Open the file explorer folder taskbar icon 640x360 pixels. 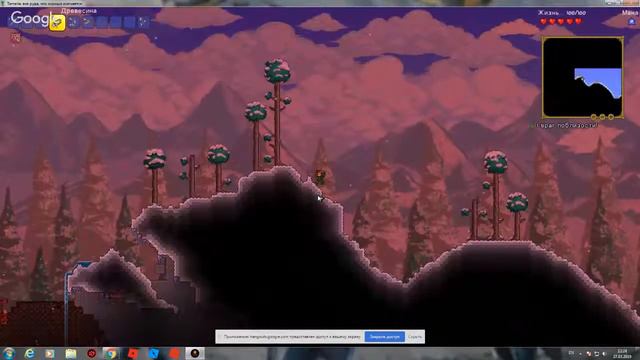[x=71, y=353]
